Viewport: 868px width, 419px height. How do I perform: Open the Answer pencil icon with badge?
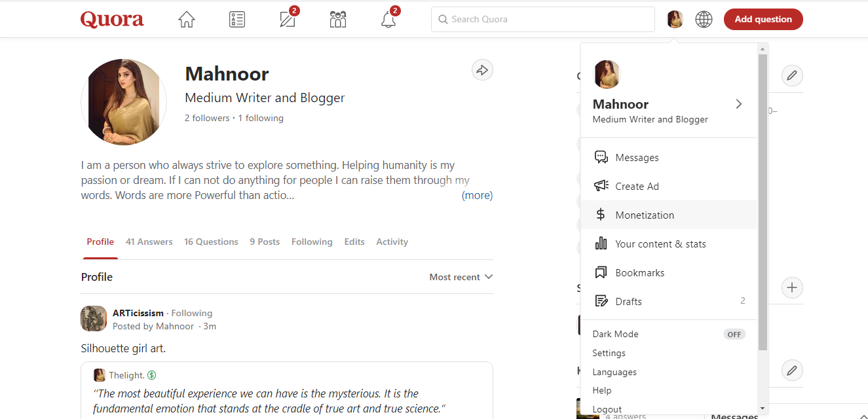point(288,18)
